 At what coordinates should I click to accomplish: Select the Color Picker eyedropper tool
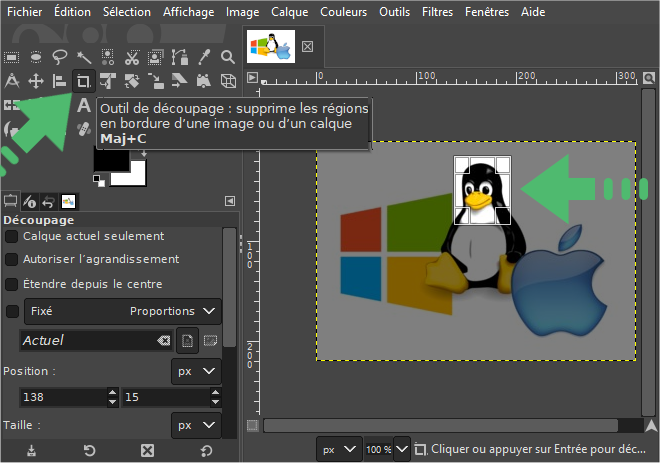point(204,57)
